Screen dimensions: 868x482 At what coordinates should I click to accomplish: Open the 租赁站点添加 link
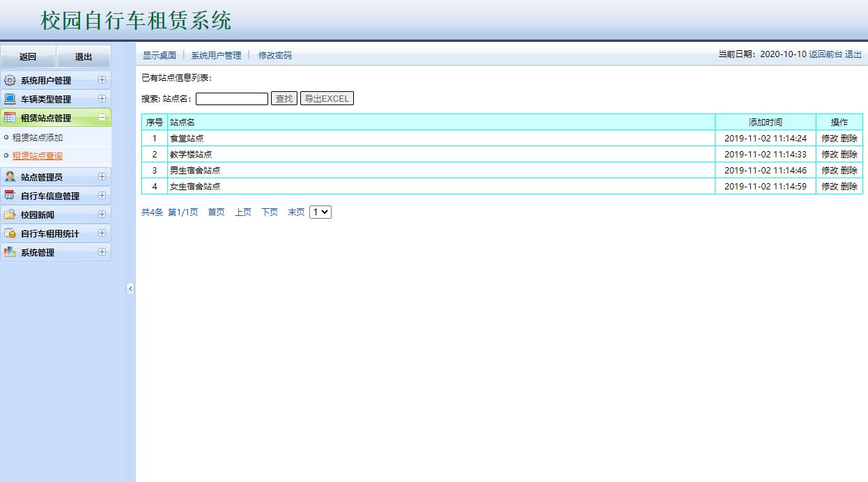38,137
